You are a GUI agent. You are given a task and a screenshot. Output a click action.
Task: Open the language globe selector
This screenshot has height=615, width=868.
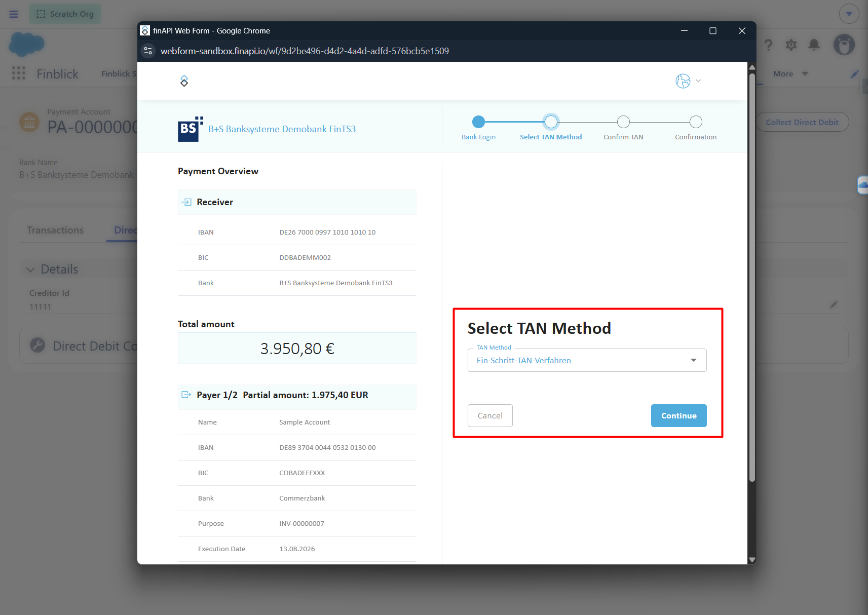[x=688, y=81]
